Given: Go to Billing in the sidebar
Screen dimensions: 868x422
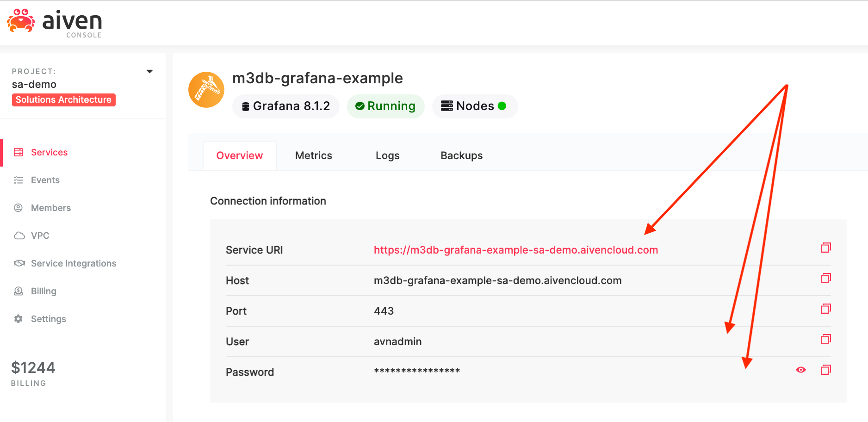Looking at the screenshot, I should click(x=43, y=291).
